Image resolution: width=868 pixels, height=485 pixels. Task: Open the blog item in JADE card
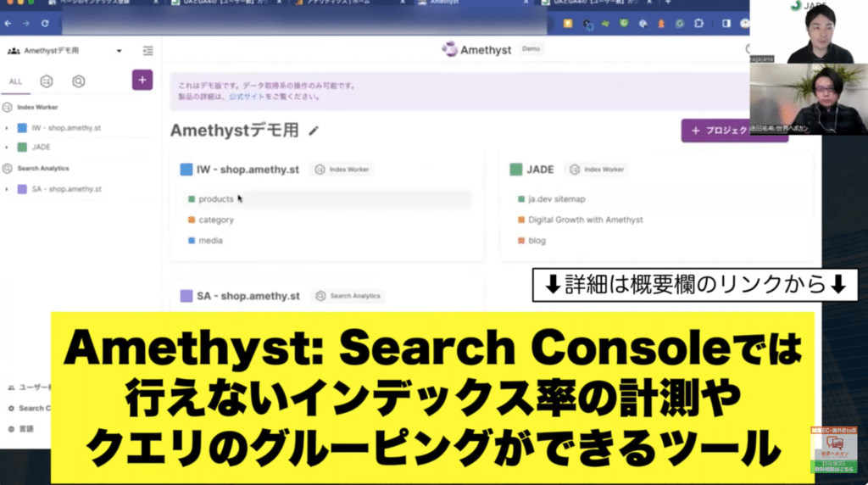(x=537, y=241)
